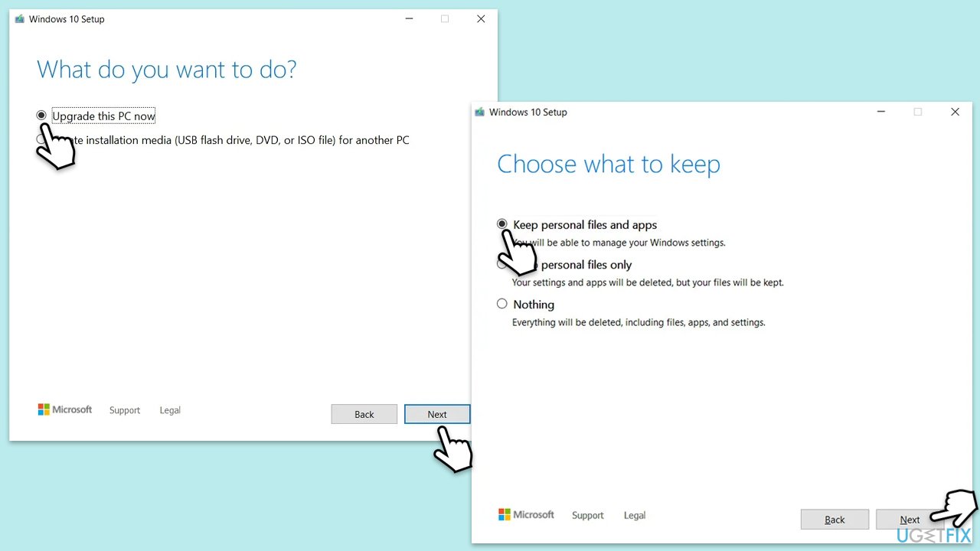980x551 pixels.
Task: Click 'Your settings and apps will be deleted' text
Action: [648, 282]
